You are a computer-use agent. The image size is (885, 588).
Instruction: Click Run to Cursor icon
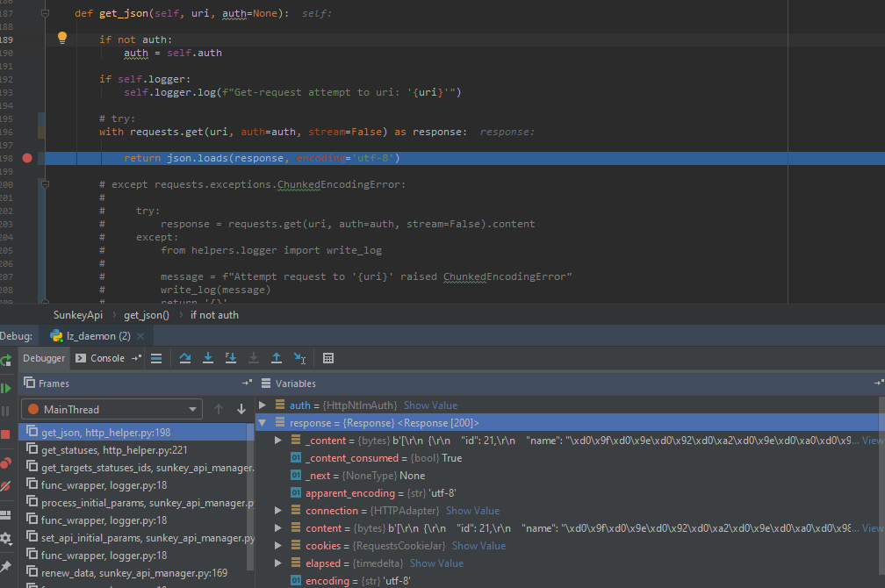pyautogui.click(x=299, y=358)
